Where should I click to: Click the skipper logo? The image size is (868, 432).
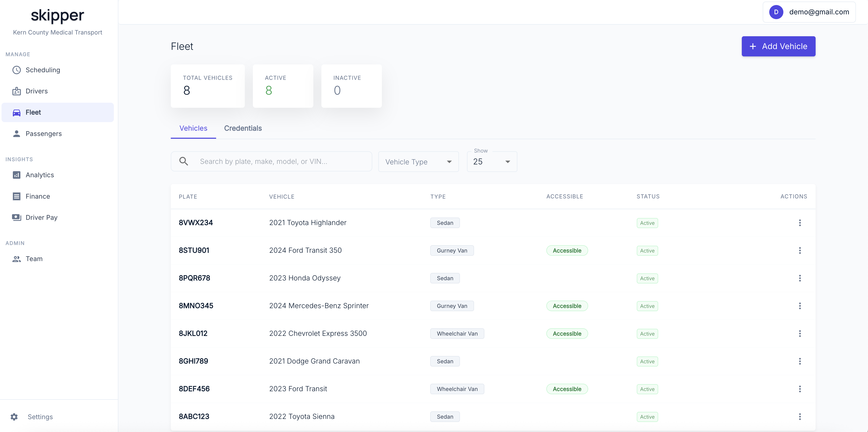click(57, 16)
